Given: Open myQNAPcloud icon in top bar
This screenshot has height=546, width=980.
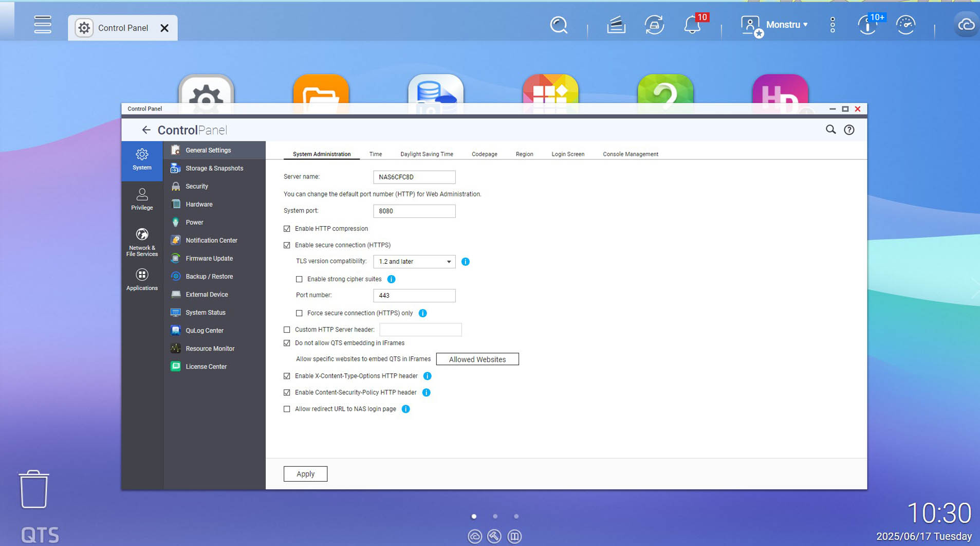Looking at the screenshot, I should (966, 25).
